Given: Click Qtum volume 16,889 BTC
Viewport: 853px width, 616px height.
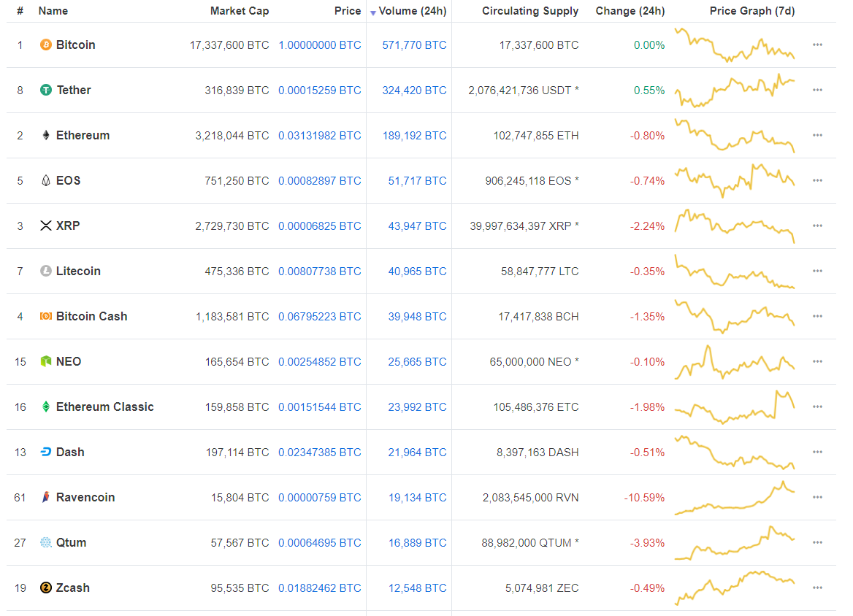Looking at the screenshot, I should coord(417,542).
